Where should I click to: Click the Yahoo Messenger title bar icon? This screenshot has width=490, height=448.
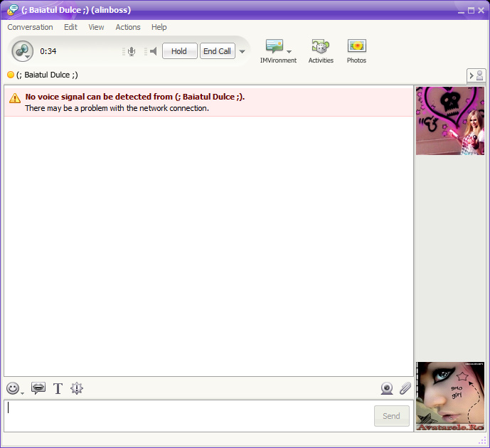(13, 10)
